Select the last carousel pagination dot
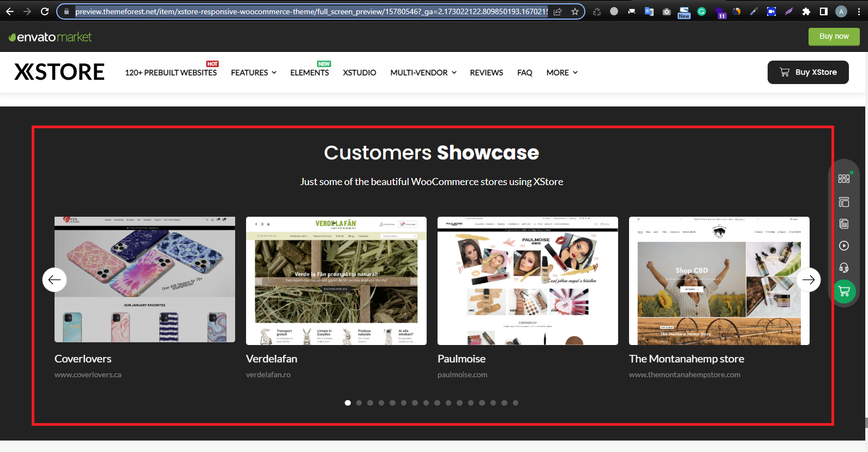This screenshot has width=868, height=452. point(516,403)
